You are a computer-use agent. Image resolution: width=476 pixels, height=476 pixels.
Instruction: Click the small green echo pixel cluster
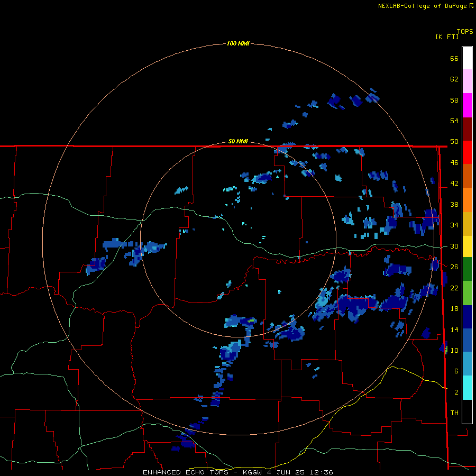(251, 321)
